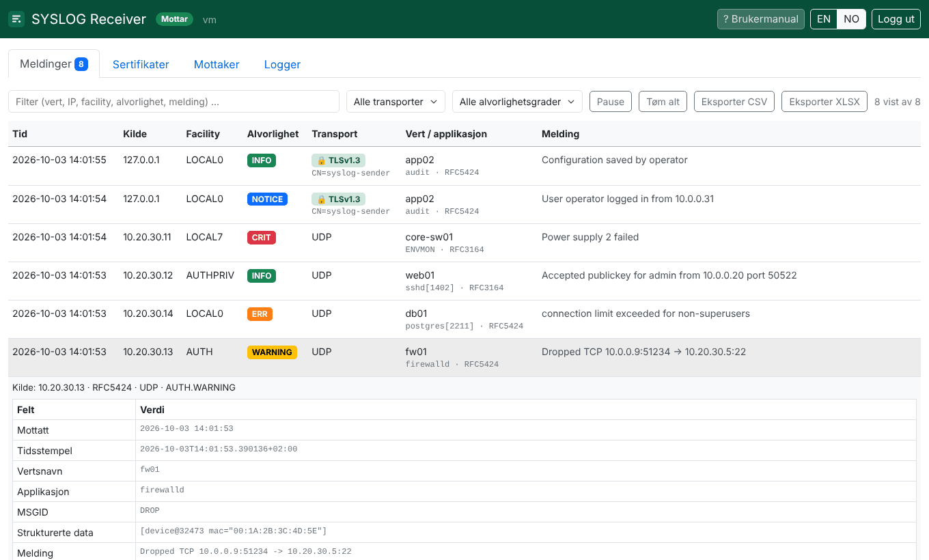This screenshot has width=929, height=560.
Task: Click the CRIT severity badge
Action: click(x=262, y=238)
